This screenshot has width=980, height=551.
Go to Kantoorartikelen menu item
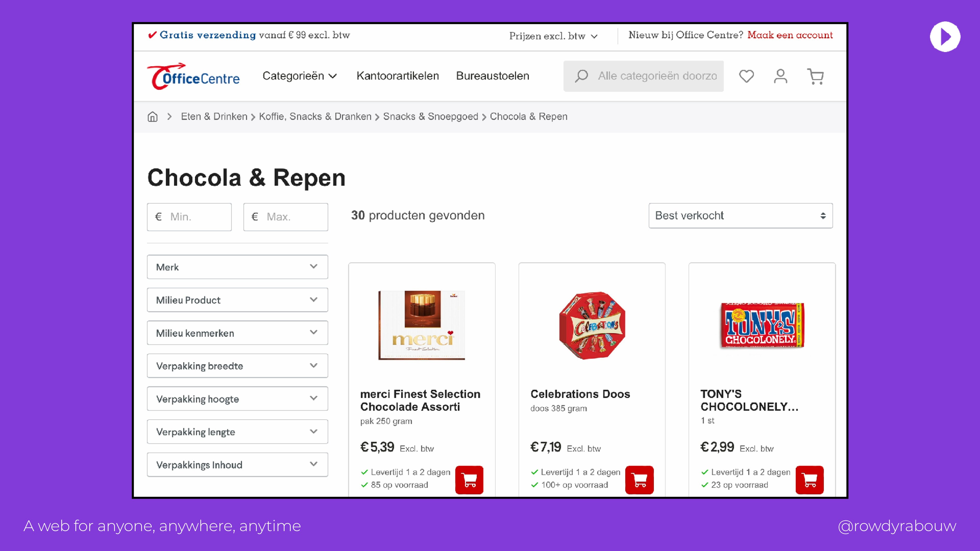click(398, 76)
